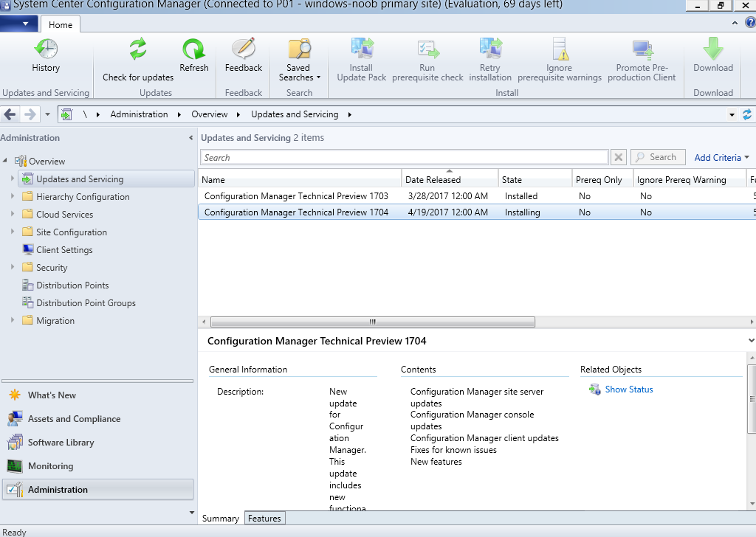Click Install Update Pack icon
Screen dimensions: 756x537
pos(362,49)
